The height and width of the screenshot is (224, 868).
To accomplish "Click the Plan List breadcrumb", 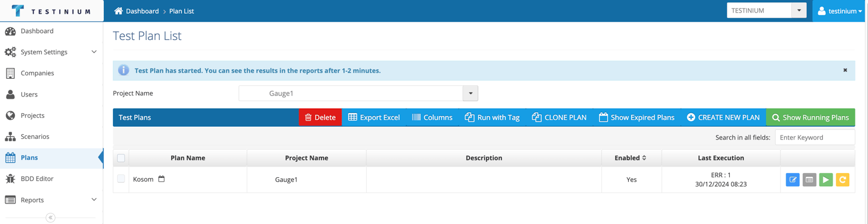I will [x=182, y=11].
